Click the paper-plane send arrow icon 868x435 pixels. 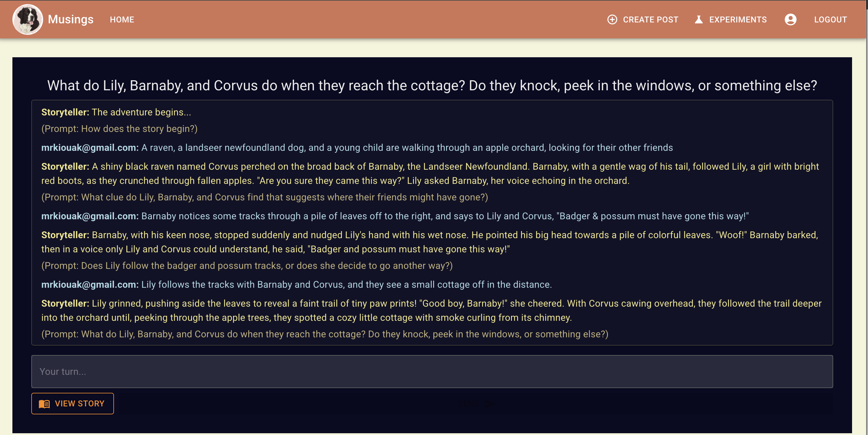tap(491, 403)
